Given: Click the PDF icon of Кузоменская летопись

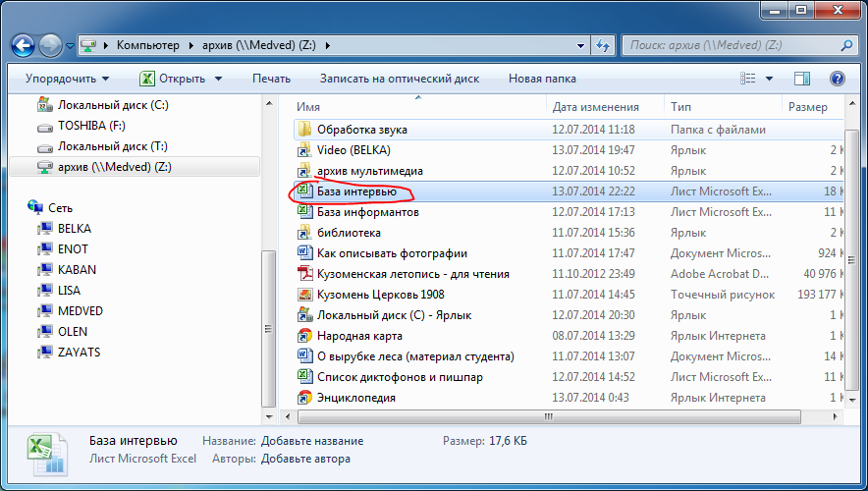Looking at the screenshot, I should (304, 274).
